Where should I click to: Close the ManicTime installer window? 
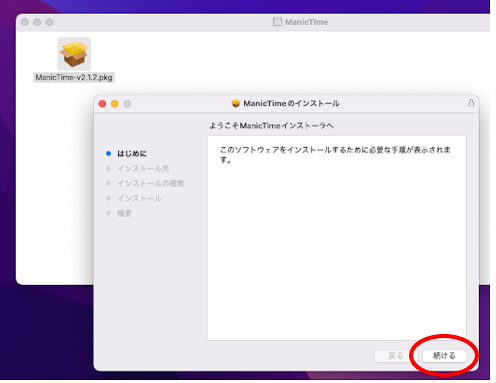(x=102, y=104)
